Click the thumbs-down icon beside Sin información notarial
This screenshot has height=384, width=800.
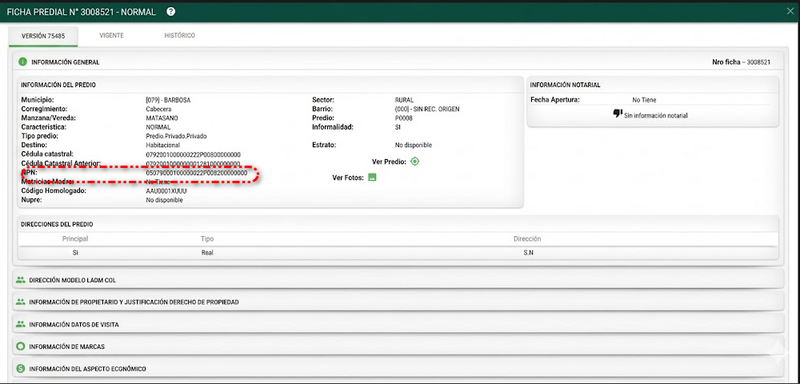[617, 113]
